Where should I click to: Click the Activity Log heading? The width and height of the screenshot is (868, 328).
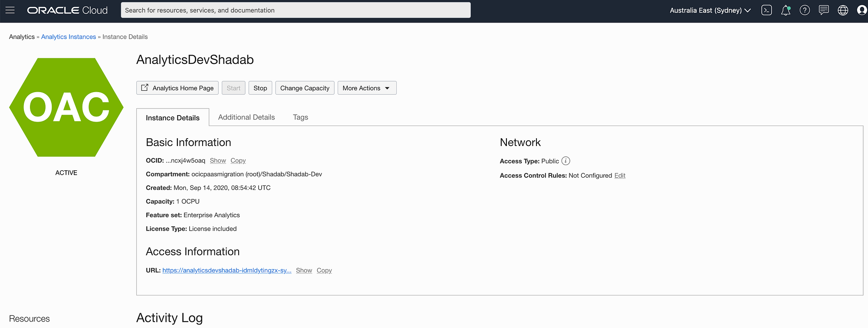[170, 318]
